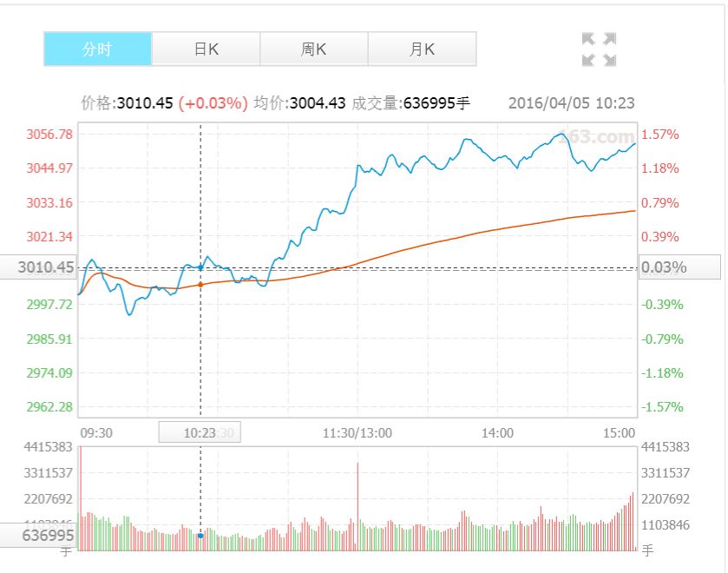The image size is (728, 573).
Task: Click the 163.com watermark logo
Action: coord(597,137)
